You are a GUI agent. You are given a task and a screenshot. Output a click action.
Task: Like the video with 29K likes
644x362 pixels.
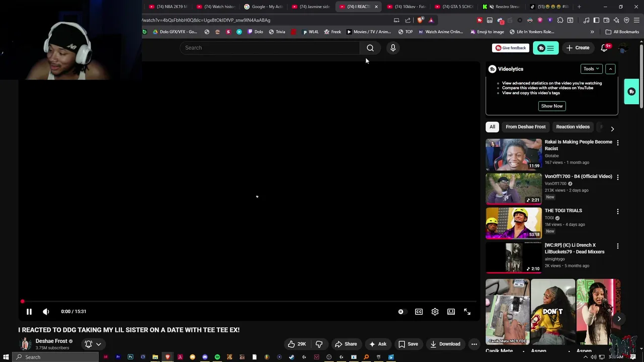[297, 344]
